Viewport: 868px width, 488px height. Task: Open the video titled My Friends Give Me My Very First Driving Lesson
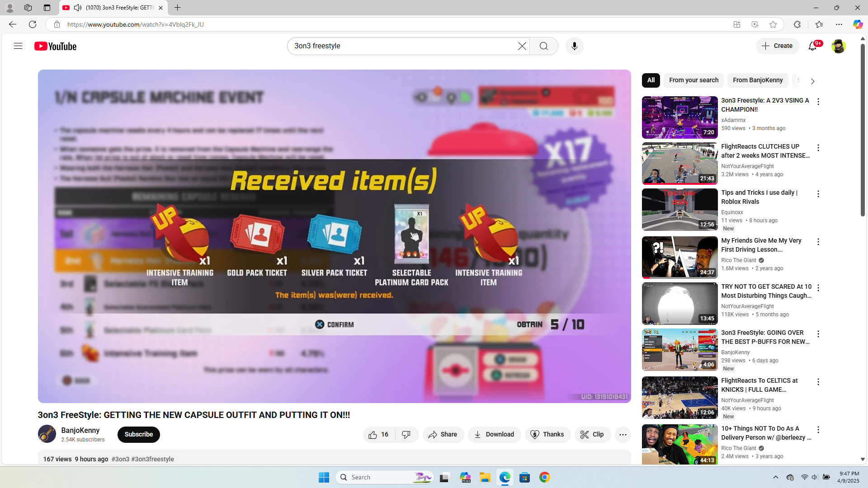pos(761,245)
